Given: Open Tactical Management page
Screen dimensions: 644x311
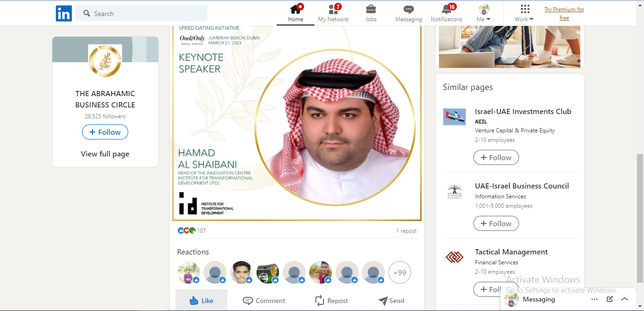Looking at the screenshot, I should [511, 252].
